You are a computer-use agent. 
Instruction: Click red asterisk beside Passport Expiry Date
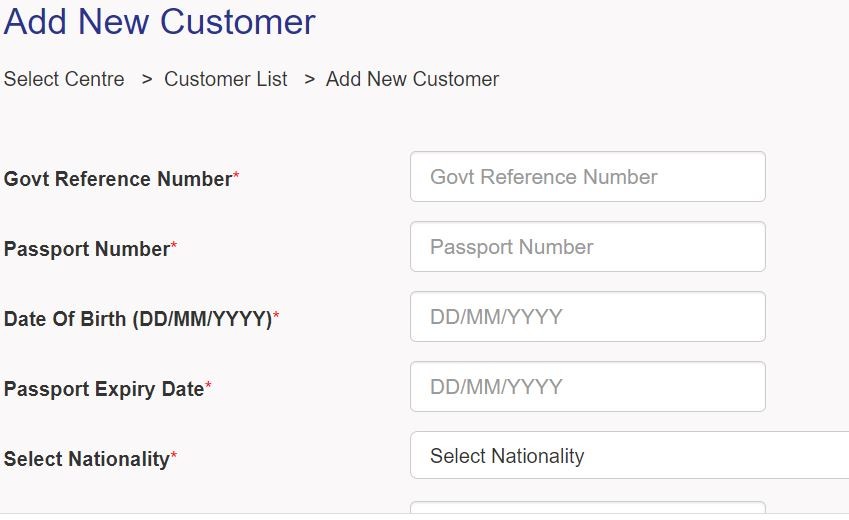[x=209, y=386]
